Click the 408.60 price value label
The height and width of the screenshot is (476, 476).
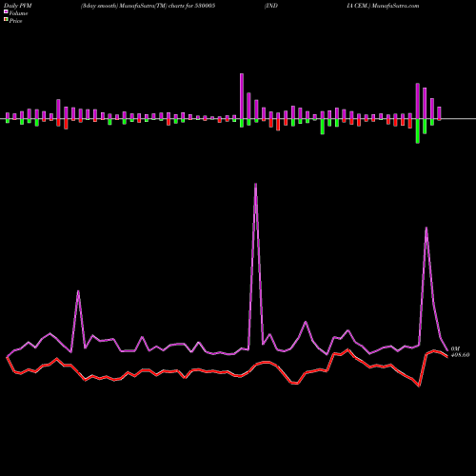[460, 355]
